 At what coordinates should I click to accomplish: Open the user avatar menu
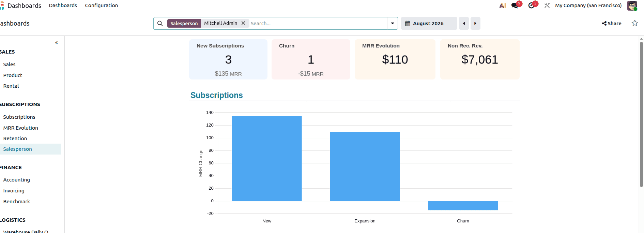[x=632, y=5]
